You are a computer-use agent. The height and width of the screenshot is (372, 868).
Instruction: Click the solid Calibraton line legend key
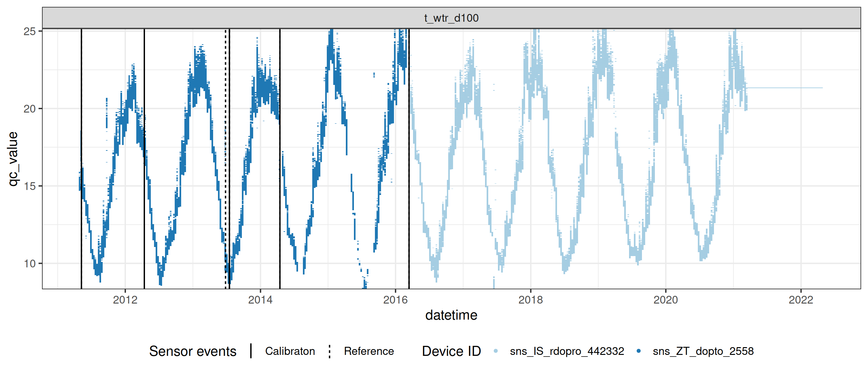pyautogui.click(x=251, y=351)
